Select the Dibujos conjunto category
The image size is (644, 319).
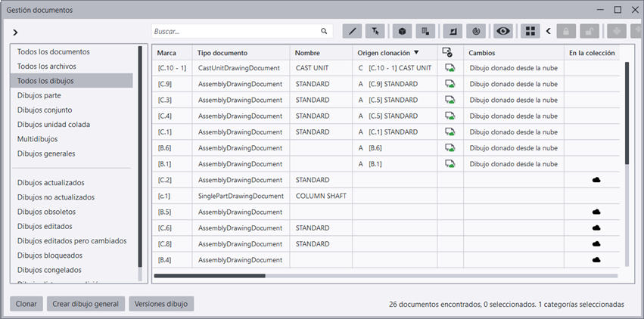tap(45, 110)
